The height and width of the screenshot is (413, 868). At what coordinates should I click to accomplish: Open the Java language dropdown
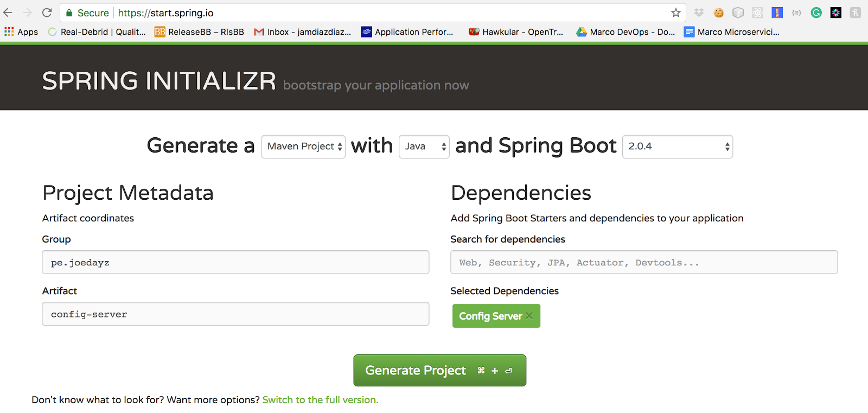pyautogui.click(x=424, y=147)
